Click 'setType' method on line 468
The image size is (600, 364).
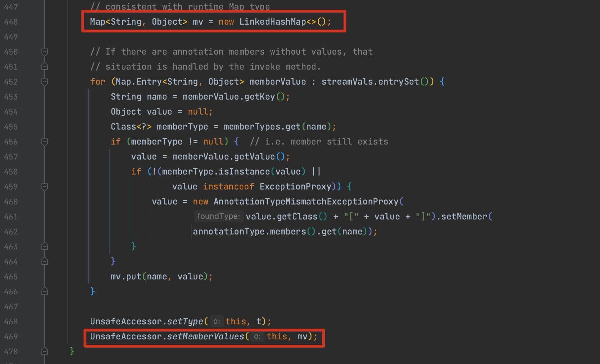click(185, 322)
